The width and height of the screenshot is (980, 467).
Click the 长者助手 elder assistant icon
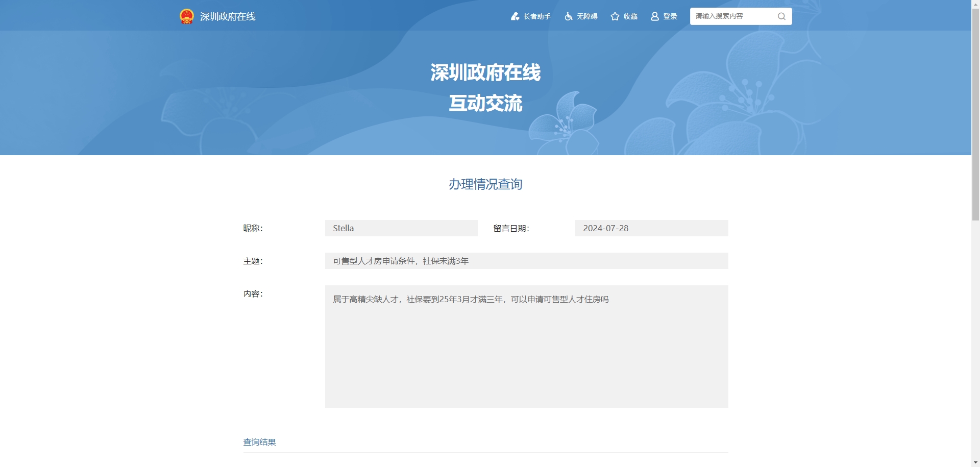point(515,16)
